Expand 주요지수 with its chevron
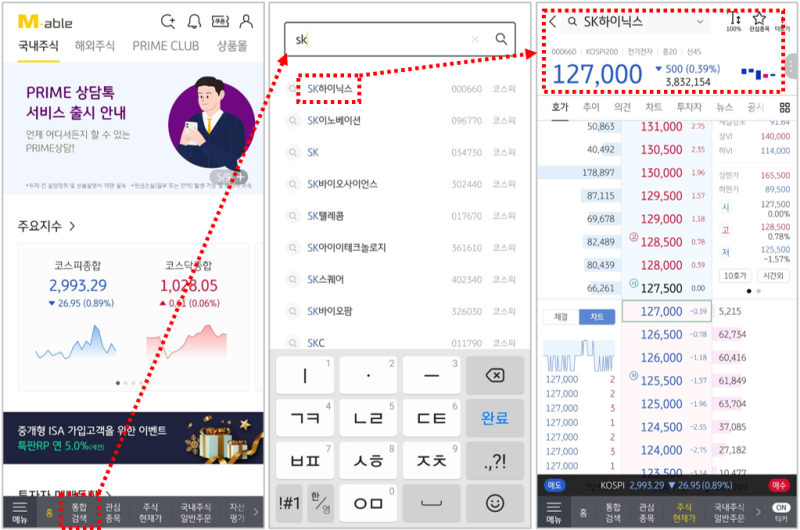Screen dimensions: 800x530 (x=72, y=226)
